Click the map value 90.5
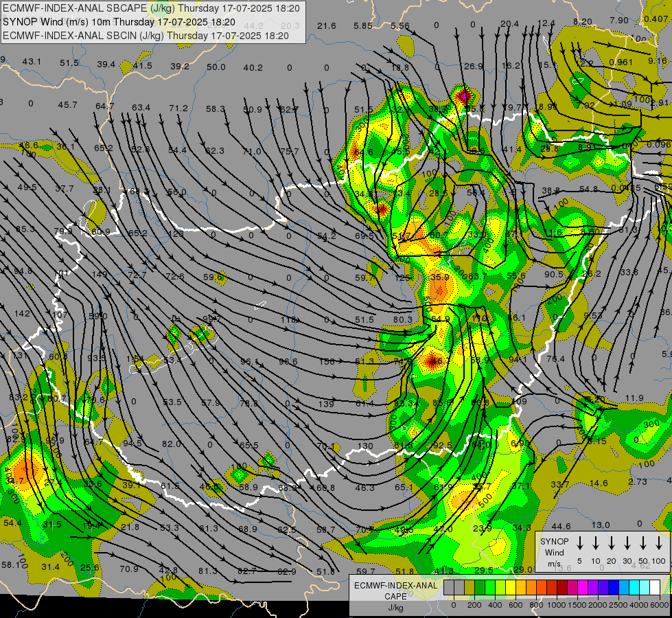 click(554, 274)
